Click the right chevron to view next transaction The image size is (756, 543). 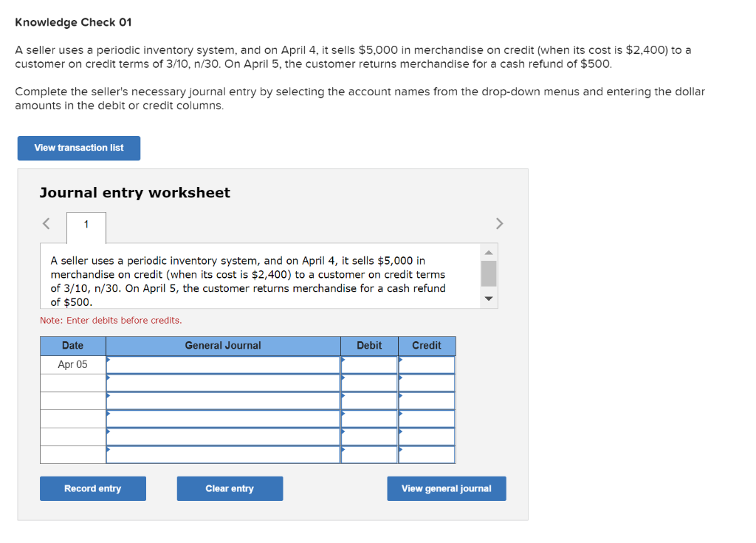499,223
